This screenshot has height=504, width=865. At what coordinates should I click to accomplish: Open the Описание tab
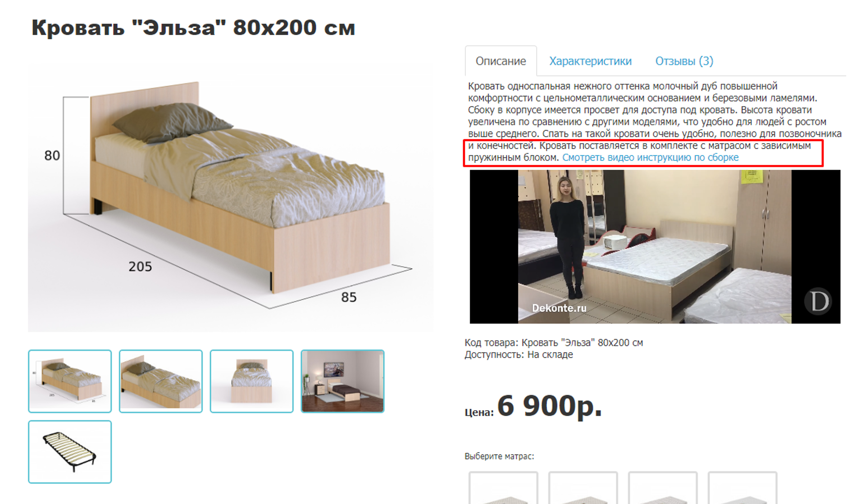tap(501, 61)
